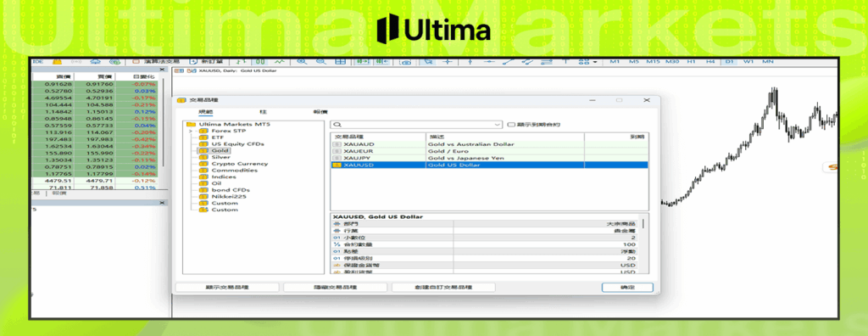The width and height of the screenshot is (868, 336).
Task: Switch timeframe to H1
Action: point(692,62)
